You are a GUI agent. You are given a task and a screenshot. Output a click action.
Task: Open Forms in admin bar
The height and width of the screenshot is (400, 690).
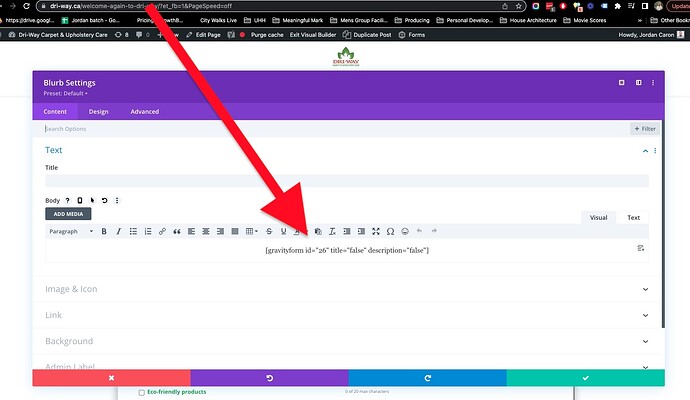point(411,35)
